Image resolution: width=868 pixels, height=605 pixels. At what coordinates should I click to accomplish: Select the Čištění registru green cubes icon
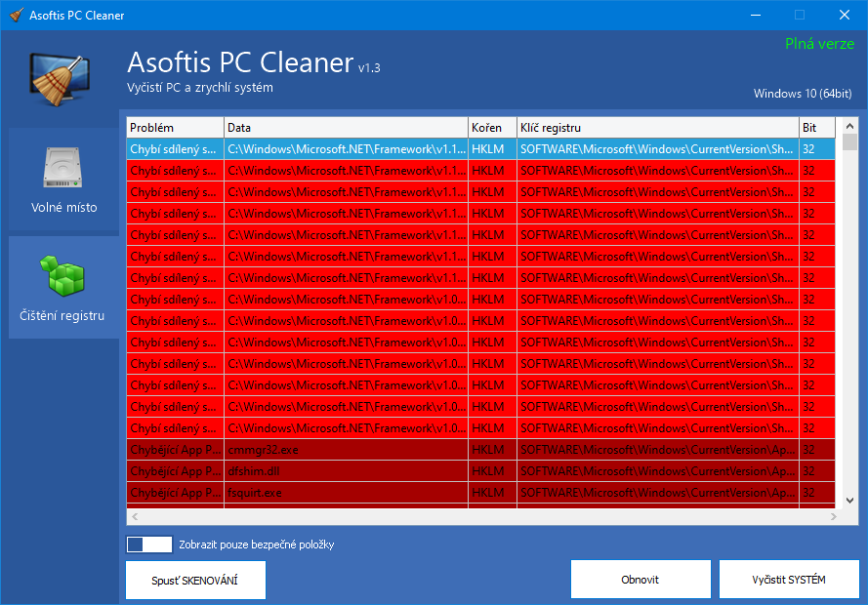click(62, 275)
